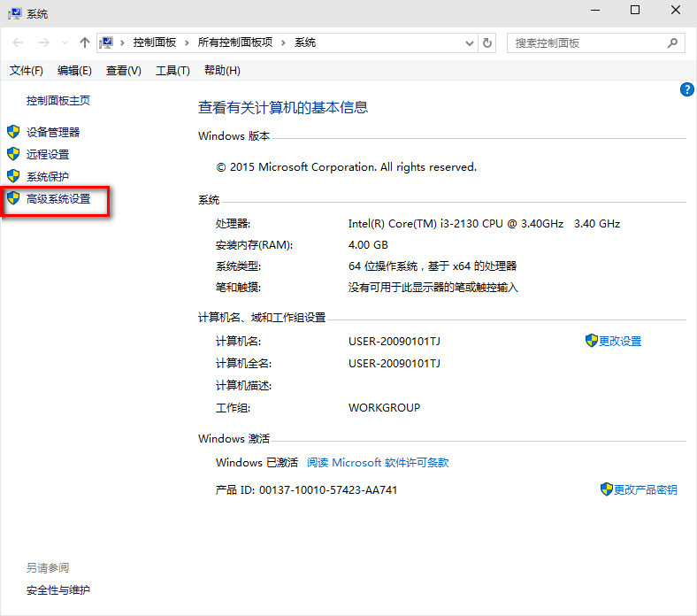Click shield icon beside 高级系统设置
Screen dimensions: 697x616
[13, 198]
